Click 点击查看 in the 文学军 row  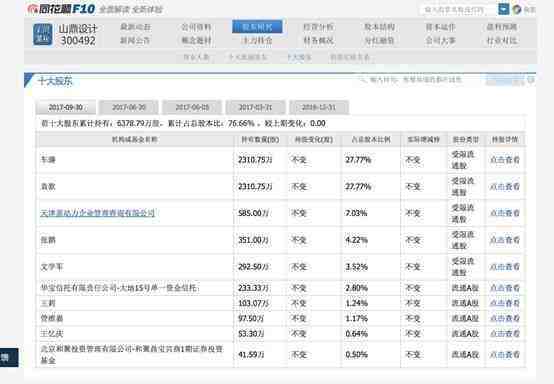pyautogui.click(x=505, y=267)
